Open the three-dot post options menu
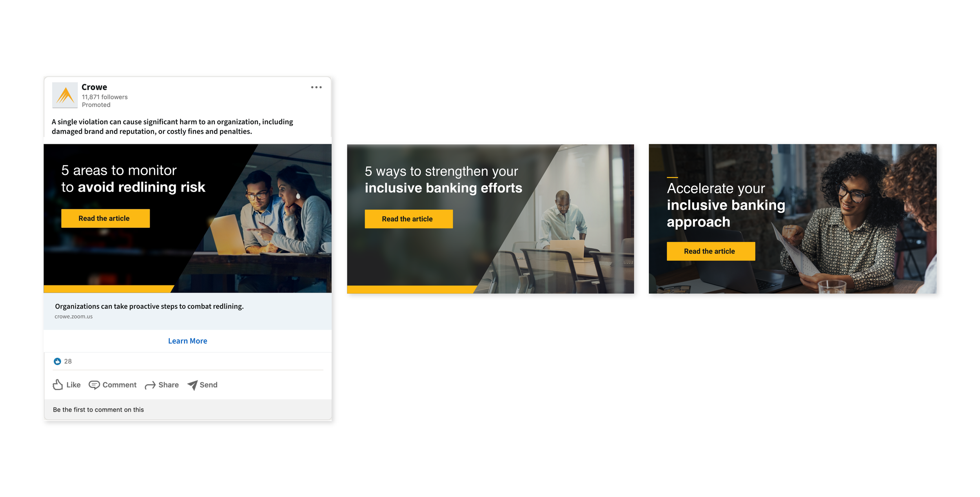 (x=316, y=87)
